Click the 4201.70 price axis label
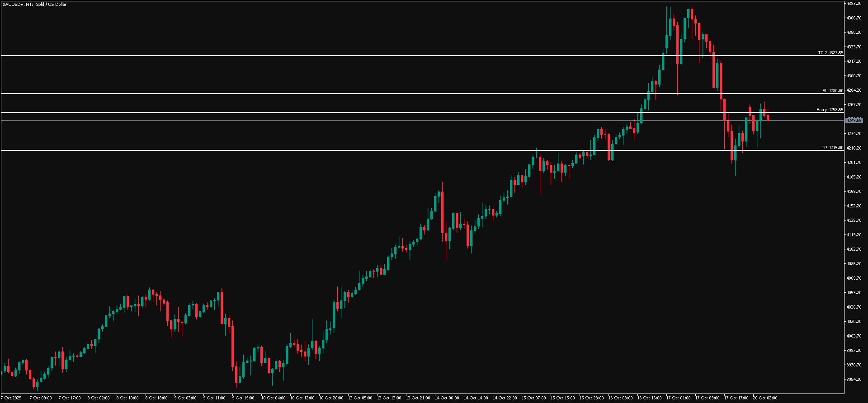 854,163
